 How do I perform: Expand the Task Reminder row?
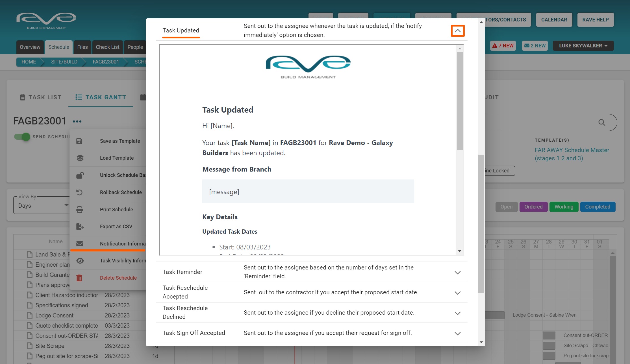457,272
